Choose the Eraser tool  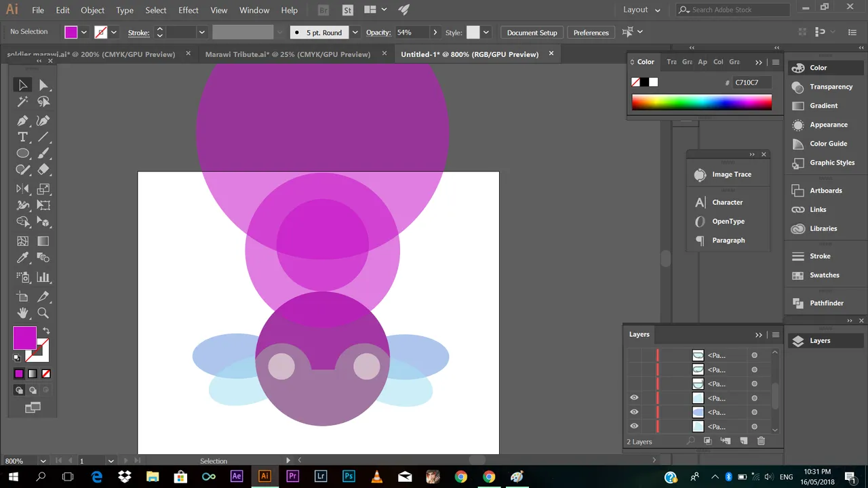pos(43,169)
